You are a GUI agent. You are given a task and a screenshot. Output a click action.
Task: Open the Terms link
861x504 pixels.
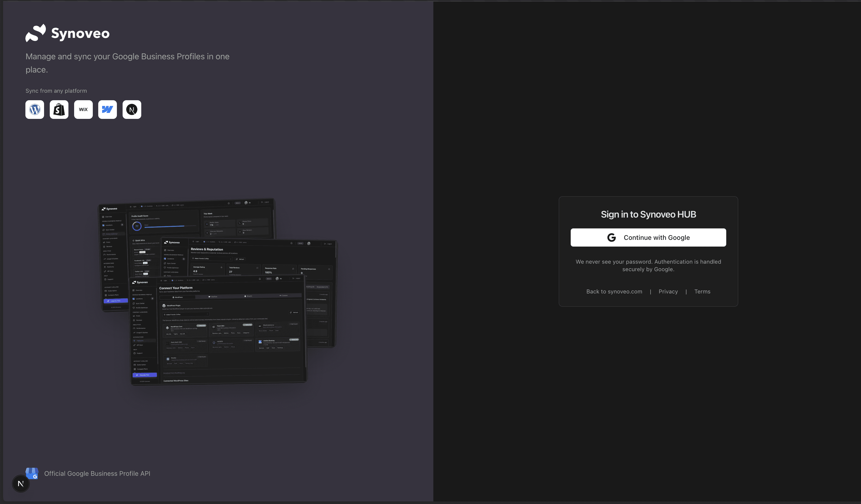tap(702, 292)
